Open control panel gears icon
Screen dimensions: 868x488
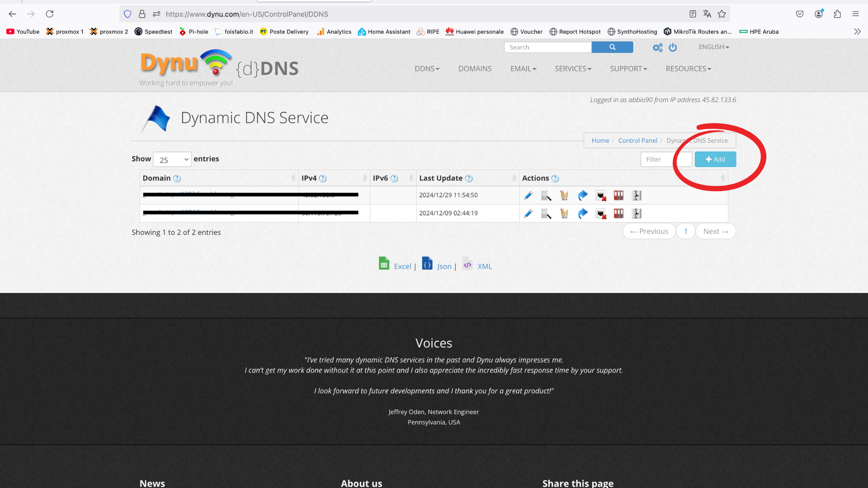pos(657,47)
